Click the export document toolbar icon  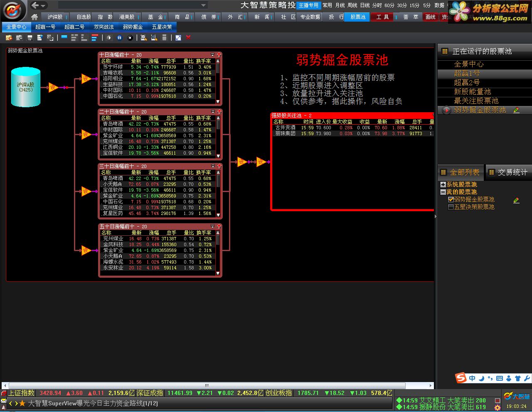point(40,38)
